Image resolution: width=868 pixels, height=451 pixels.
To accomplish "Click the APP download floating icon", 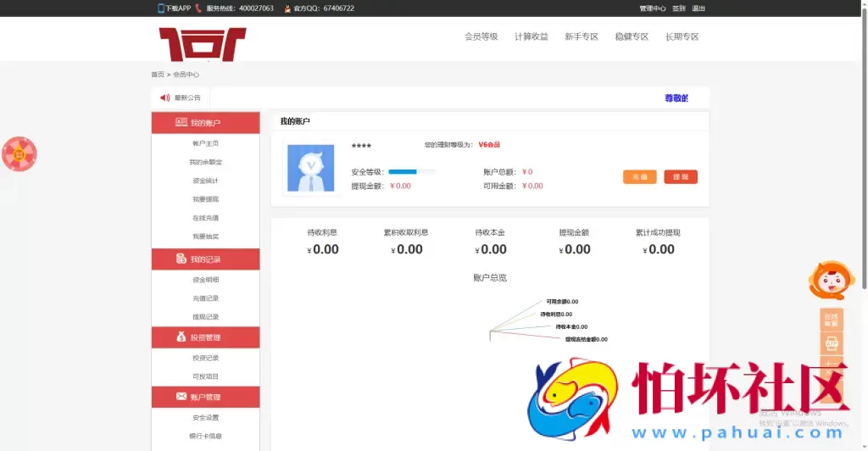I will (x=832, y=343).
